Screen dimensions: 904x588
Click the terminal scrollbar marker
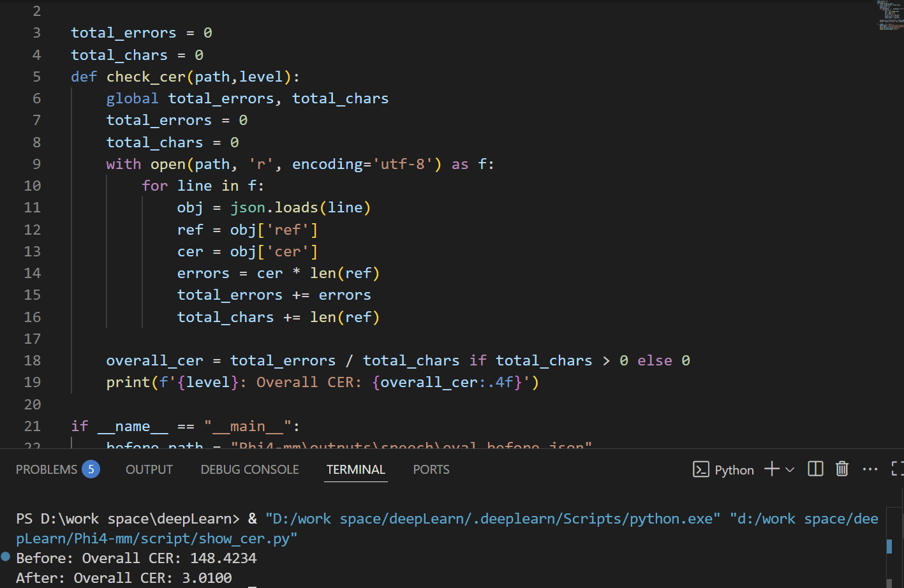pyautogui.click(x=889, y=547)
